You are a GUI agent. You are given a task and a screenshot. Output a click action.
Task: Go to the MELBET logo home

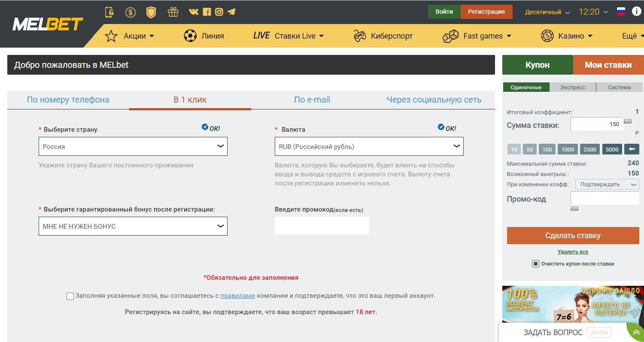pyautogui.click(x=48, y=24)
